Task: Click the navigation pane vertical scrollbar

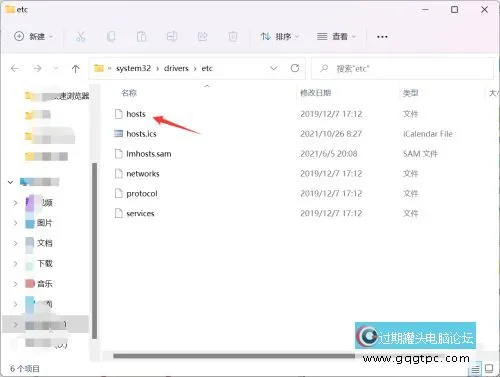Action: coord(94,251)
